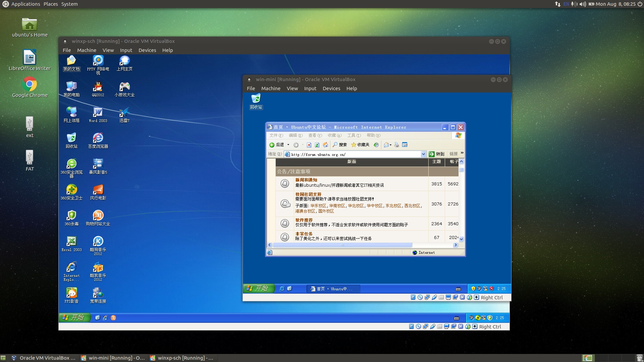Open 宽带连接 shortcut

coord(98,295)
